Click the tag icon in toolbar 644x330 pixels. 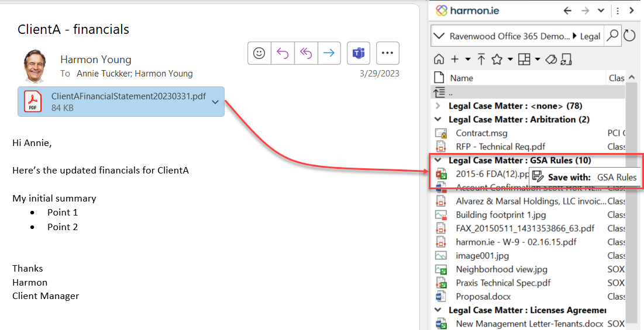tap(550, 60)
